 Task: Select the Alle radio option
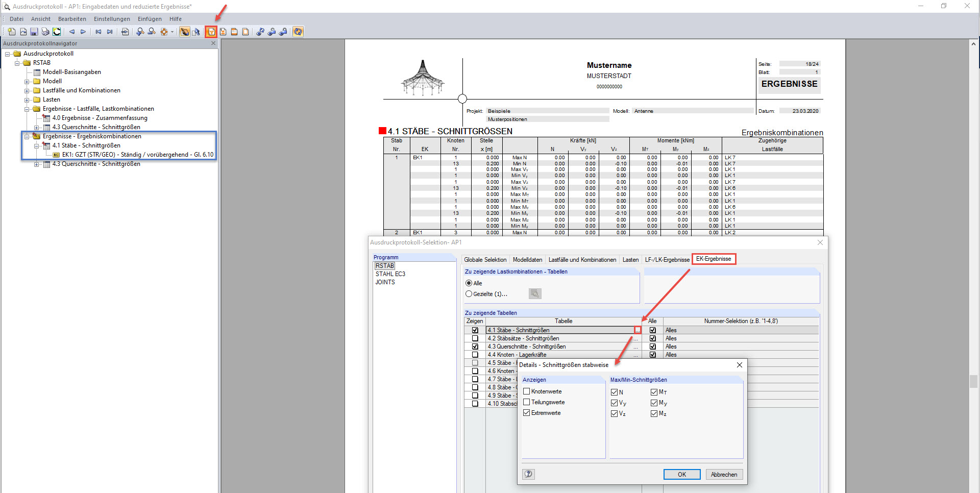[469, 283]
